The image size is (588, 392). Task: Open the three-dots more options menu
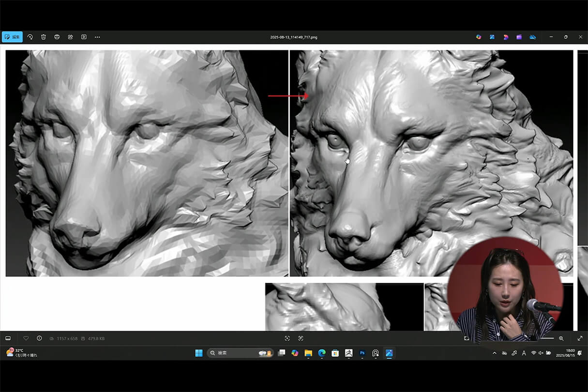[97, 37]
